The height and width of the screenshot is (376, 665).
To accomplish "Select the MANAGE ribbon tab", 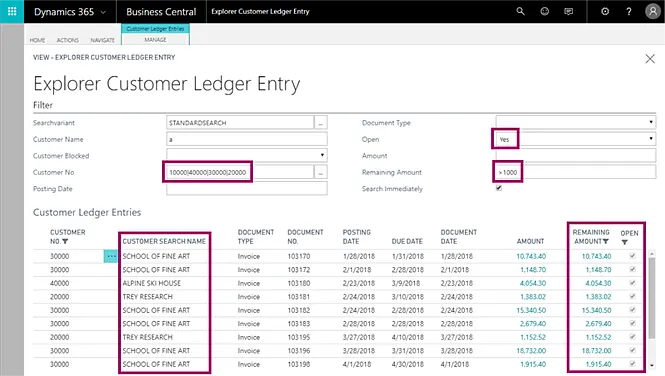I will click(x=155, y=40).
